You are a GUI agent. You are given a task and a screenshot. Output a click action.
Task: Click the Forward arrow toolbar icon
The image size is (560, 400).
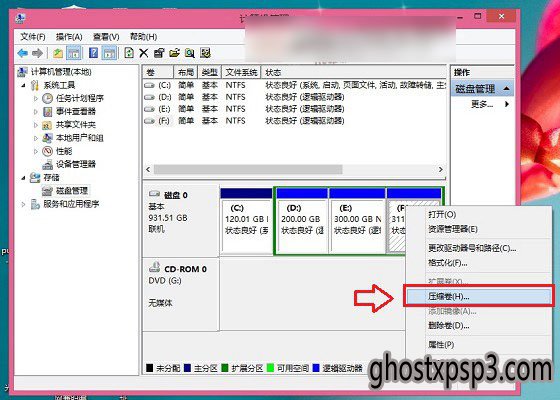38,54
